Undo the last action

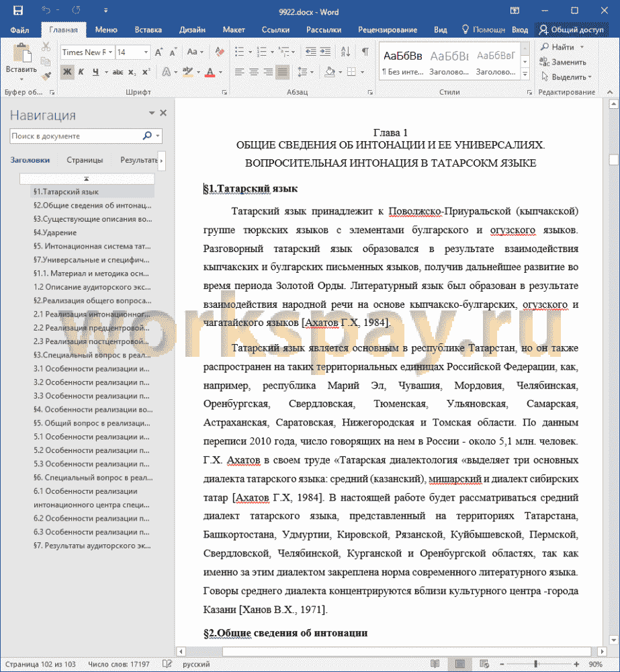click(x=46, y=10)
